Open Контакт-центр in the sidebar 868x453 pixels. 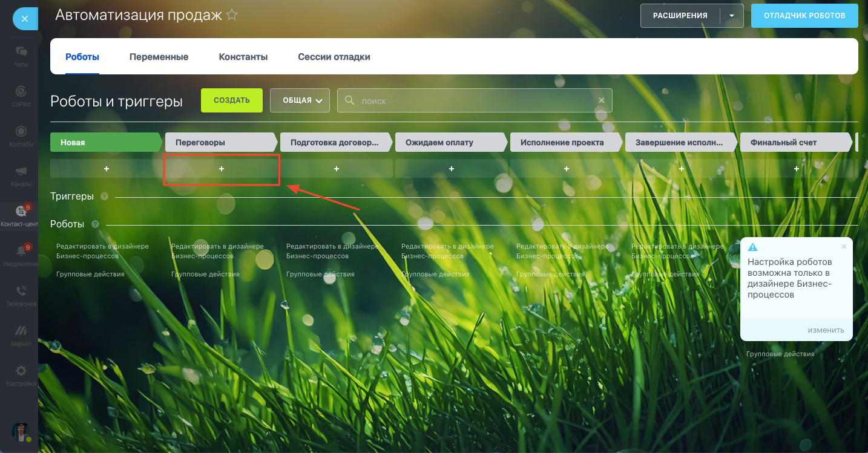(x=21, y=215)
